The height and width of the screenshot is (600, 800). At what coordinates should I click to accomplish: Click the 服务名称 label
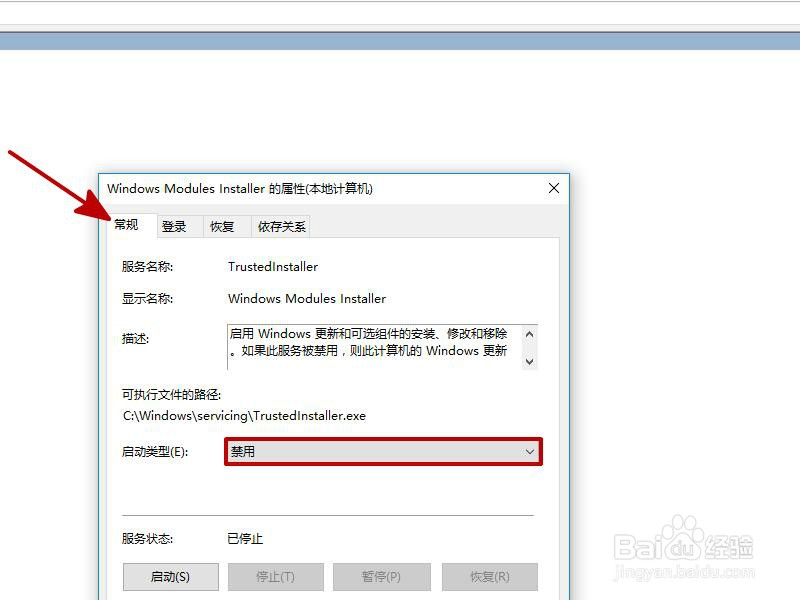(147, 266)
